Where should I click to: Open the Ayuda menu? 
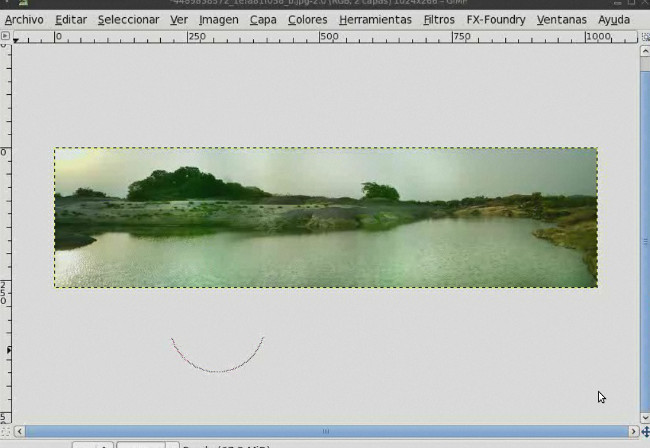[x=613, y=19]
